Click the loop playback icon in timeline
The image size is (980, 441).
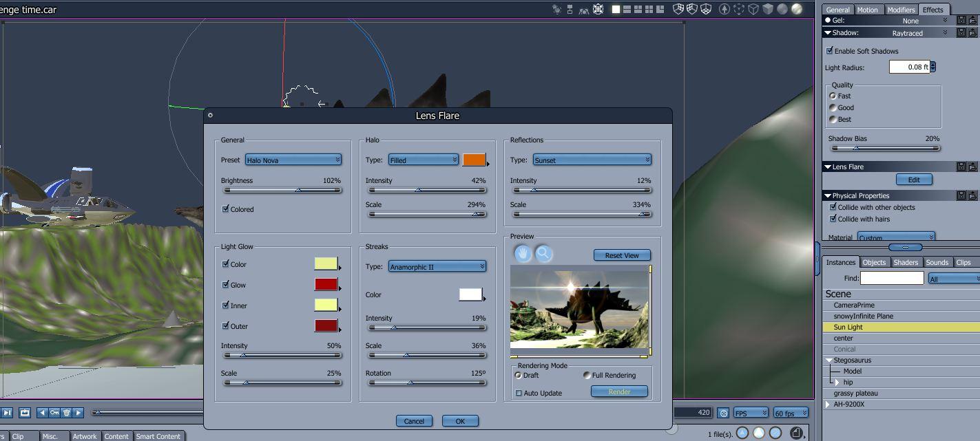(x=25, y=413)
